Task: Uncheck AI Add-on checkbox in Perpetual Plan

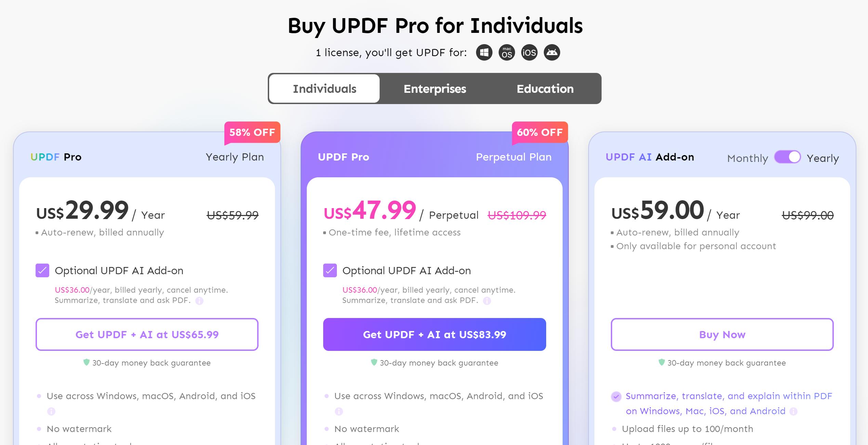Action: point(330,271)
